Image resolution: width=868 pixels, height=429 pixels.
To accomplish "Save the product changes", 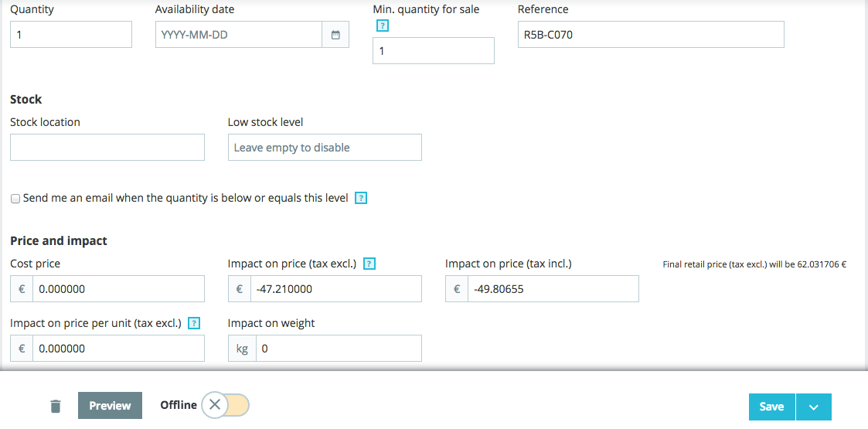I will [771, 407].
